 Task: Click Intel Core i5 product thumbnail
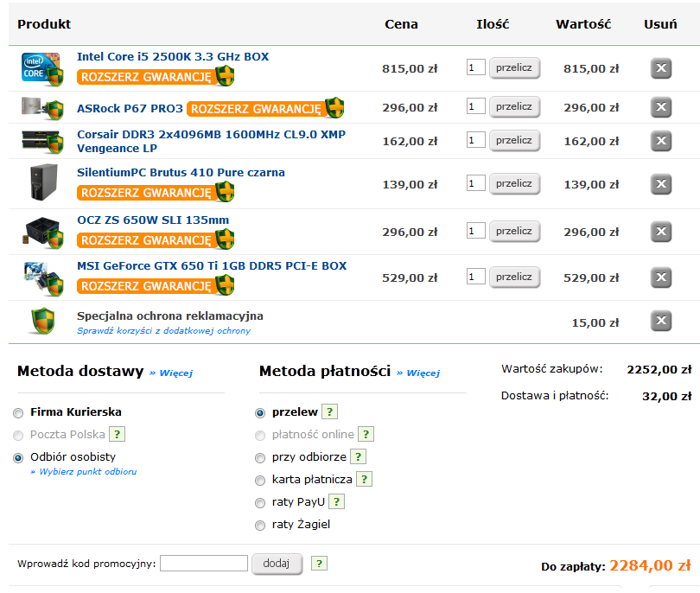pyautogui.click(x=42, y=69)
